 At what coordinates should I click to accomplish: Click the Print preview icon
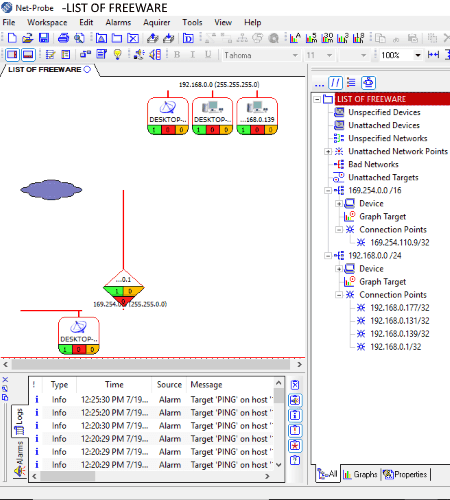(x=79, y=38)
